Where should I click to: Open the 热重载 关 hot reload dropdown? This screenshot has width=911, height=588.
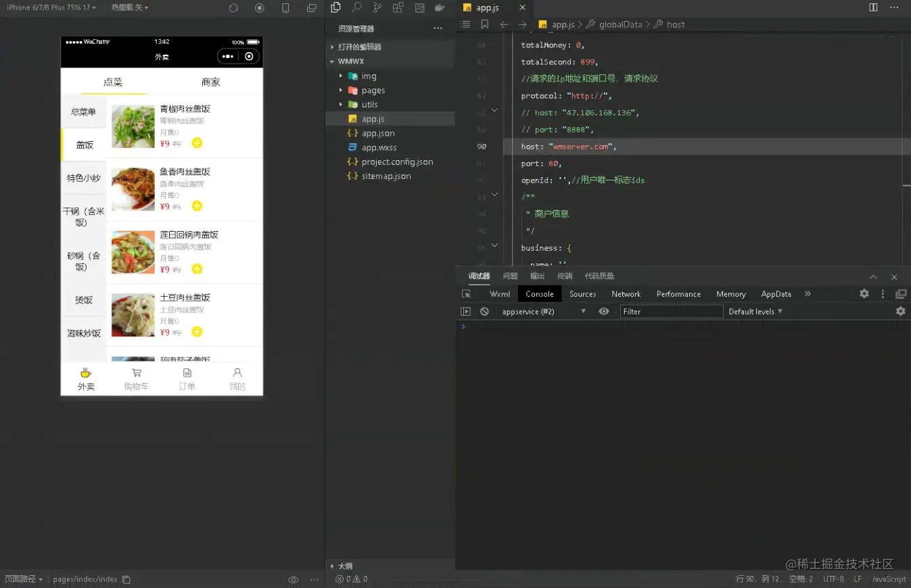[130, 7]
